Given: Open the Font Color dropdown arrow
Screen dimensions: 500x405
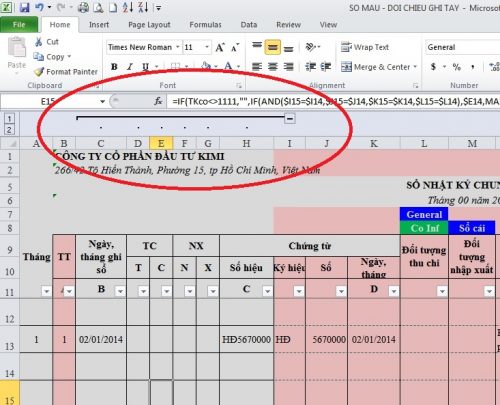Looking at the screenshot, I should coord(238,66).
